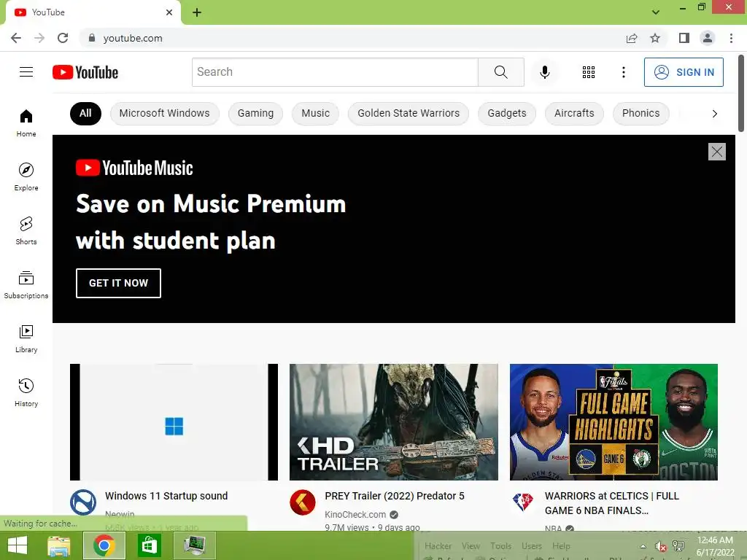Open Neowin channel avatar

click(83, 502)
